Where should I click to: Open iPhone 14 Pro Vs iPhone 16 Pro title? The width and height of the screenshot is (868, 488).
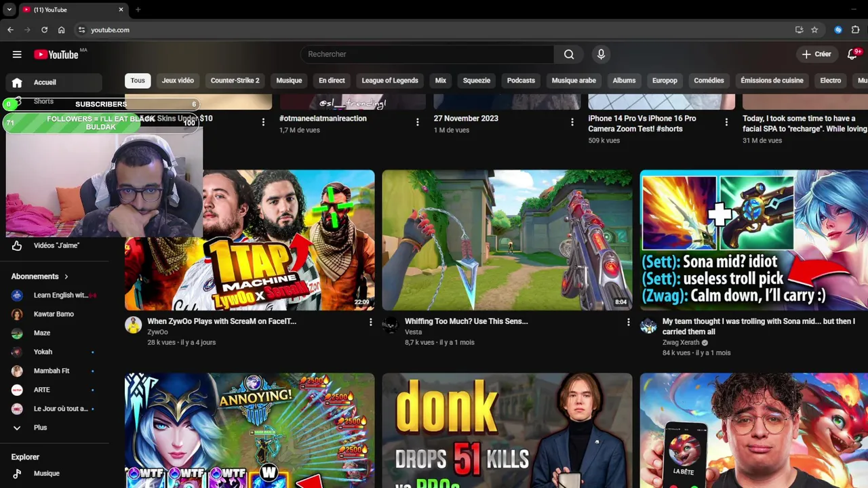tap(642, 123)
